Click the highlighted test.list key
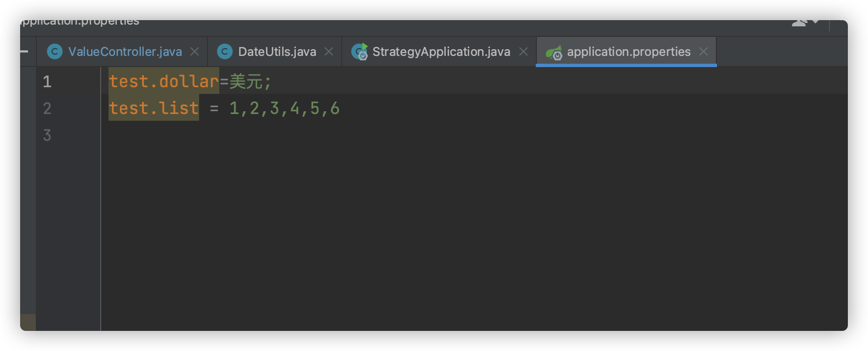Image resolution: width=868 pixels, height=351 pixels. click(x=153, y=108)
